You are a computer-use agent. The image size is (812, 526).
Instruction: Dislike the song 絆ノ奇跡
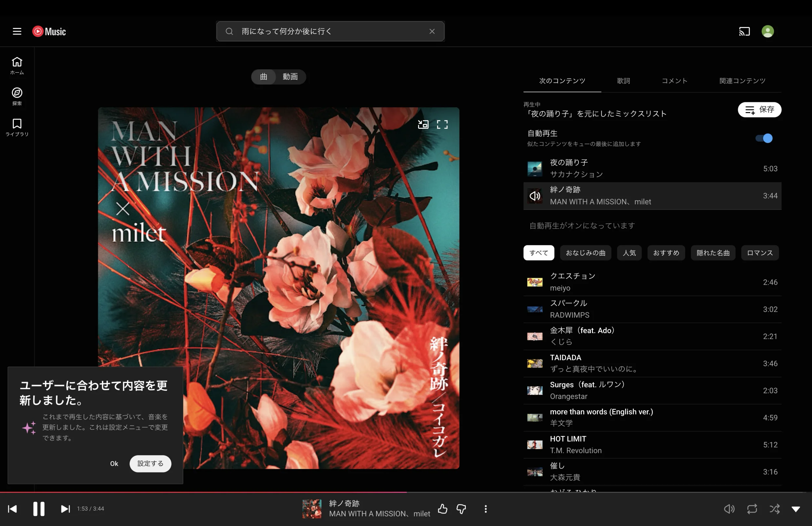pos(461,509)
